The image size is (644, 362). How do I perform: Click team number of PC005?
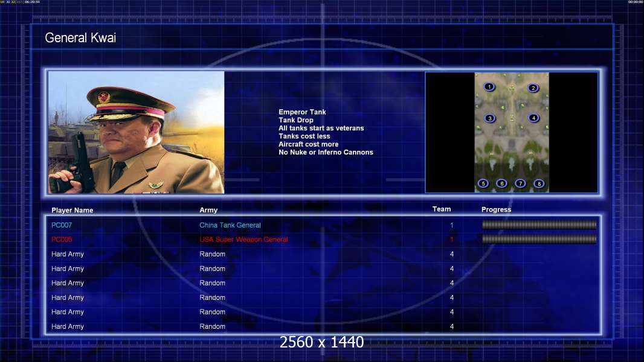pos(452,240)
